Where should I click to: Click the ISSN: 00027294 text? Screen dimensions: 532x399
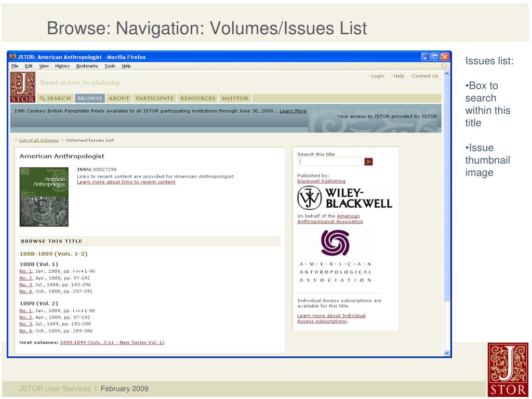point(97,169)
